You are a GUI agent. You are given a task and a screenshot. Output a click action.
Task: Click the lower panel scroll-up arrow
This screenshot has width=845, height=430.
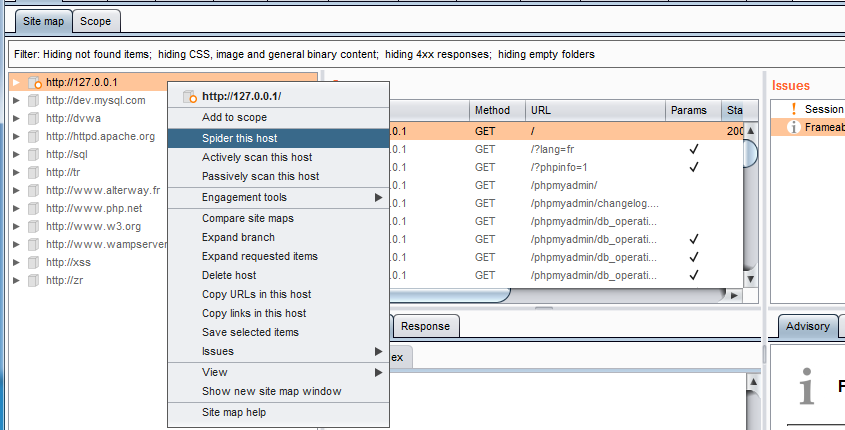pos(753,383)
